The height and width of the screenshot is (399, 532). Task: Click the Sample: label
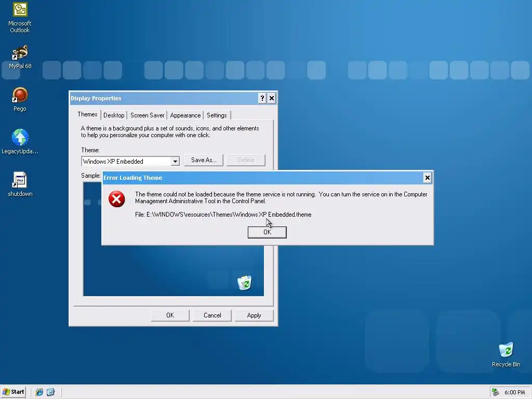click(x=90, y=176)
